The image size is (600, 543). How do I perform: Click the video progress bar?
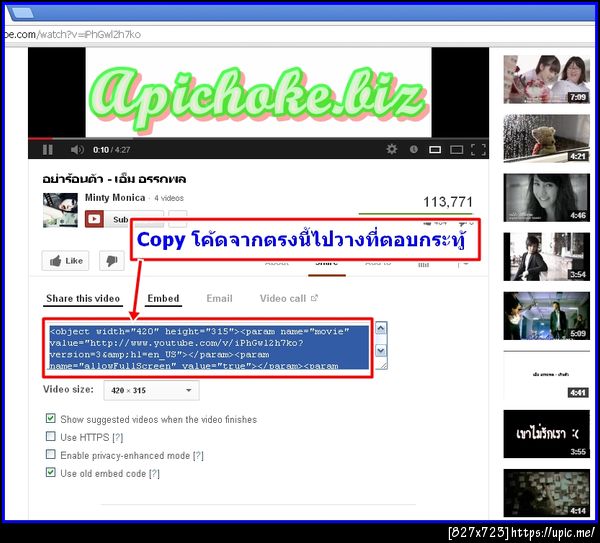pos(258,138)
